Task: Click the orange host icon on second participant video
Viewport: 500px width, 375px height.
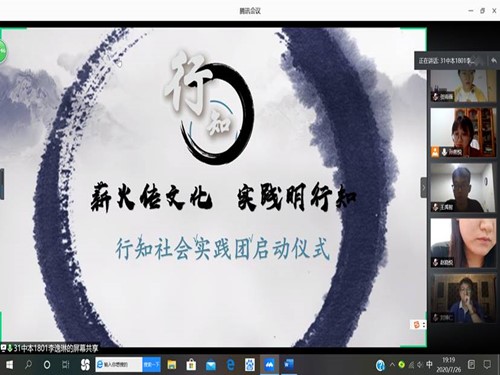Action: pos(435,152)
